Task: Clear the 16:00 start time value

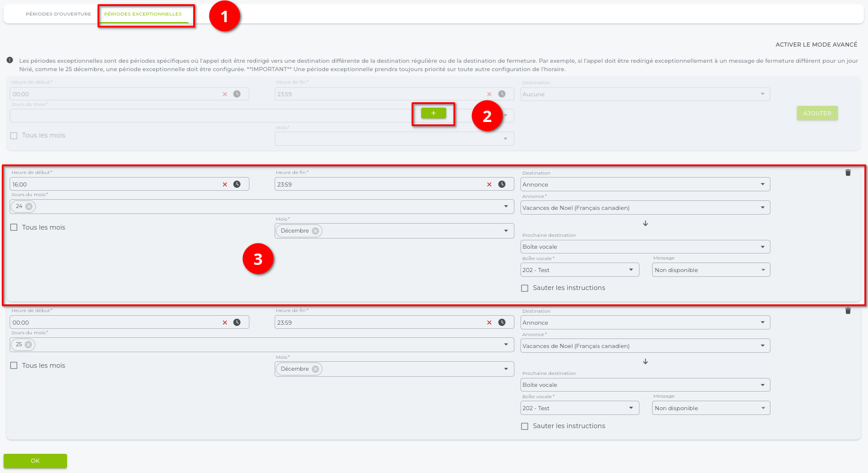Action: click(225, 184)
